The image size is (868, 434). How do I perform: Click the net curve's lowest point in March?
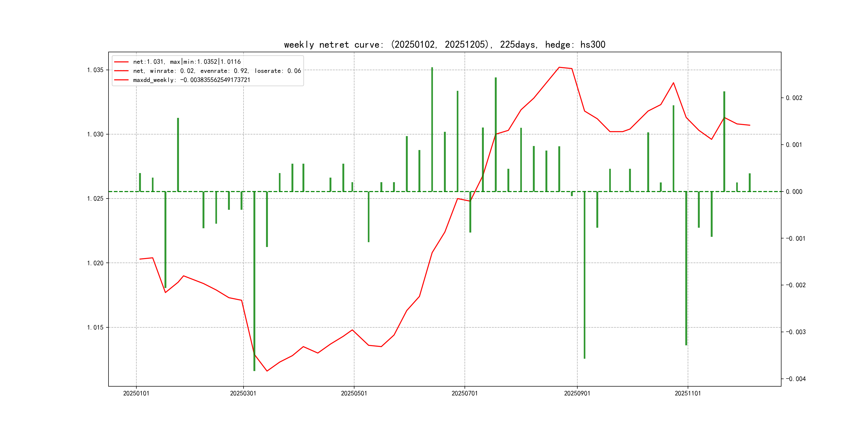click(x=267, y=371)
